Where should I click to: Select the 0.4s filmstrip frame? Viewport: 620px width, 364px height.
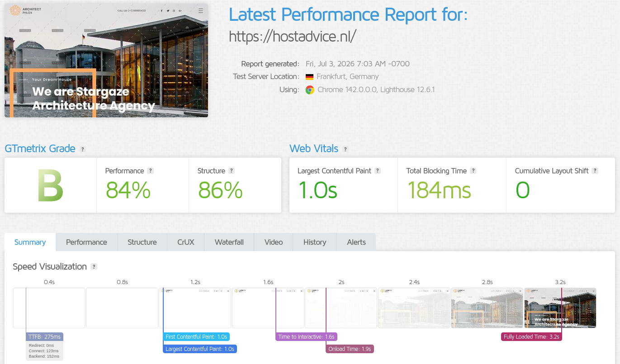pos(49,308)
